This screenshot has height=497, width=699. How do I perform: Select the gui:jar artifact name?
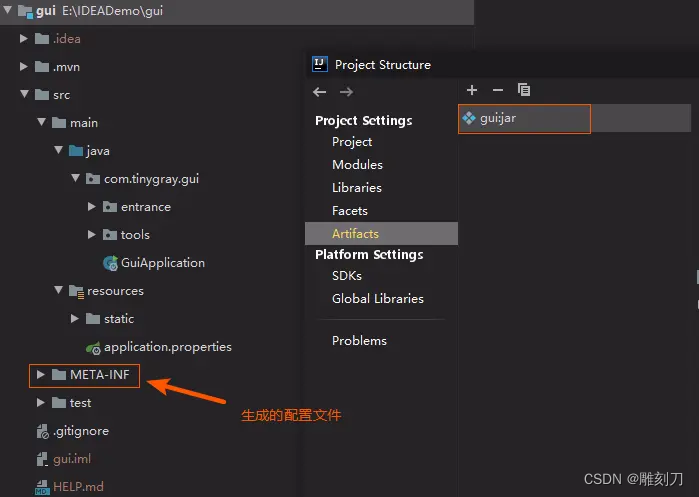[498, 118]
